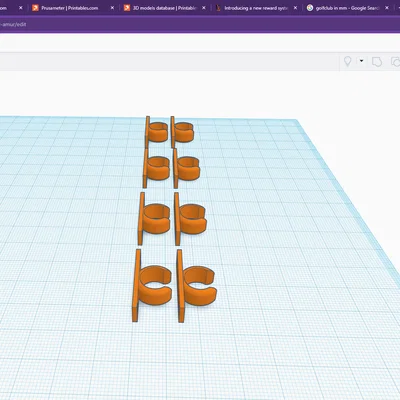Select the top-left orange clip model
Viewport: 400px width, 400px height.
(x=157, y=132)
